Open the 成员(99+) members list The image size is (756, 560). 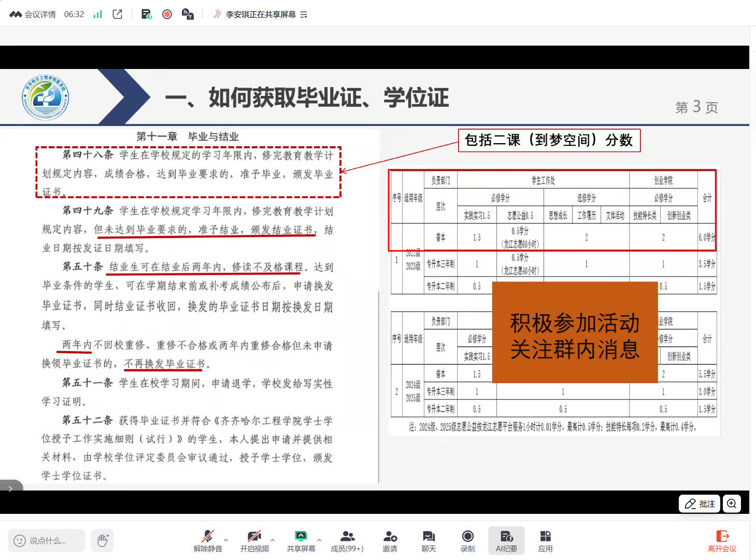point(347,541)
